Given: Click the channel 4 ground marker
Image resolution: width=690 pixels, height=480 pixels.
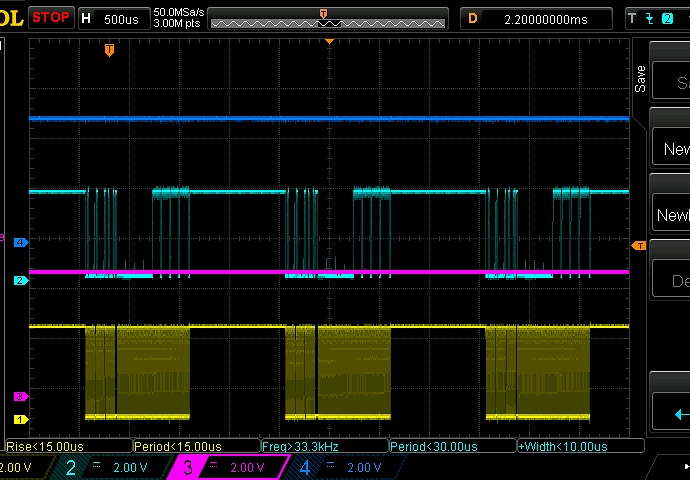Looking at the screenshot, I should pyautogui.click(x=21, y=242).
